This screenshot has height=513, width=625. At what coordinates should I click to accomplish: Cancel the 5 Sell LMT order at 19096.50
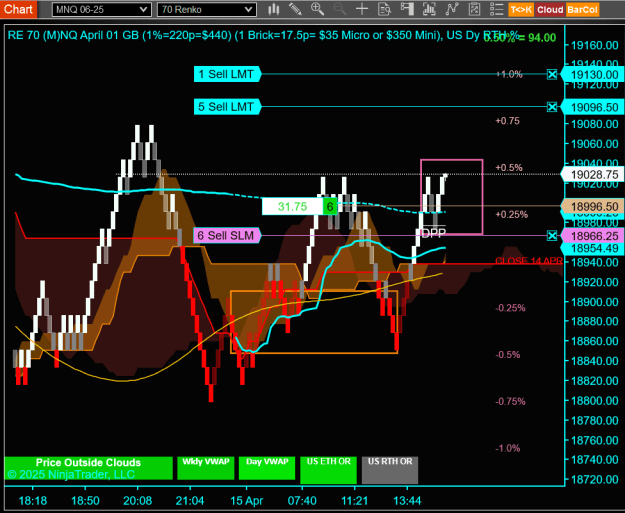pos(552,107)
